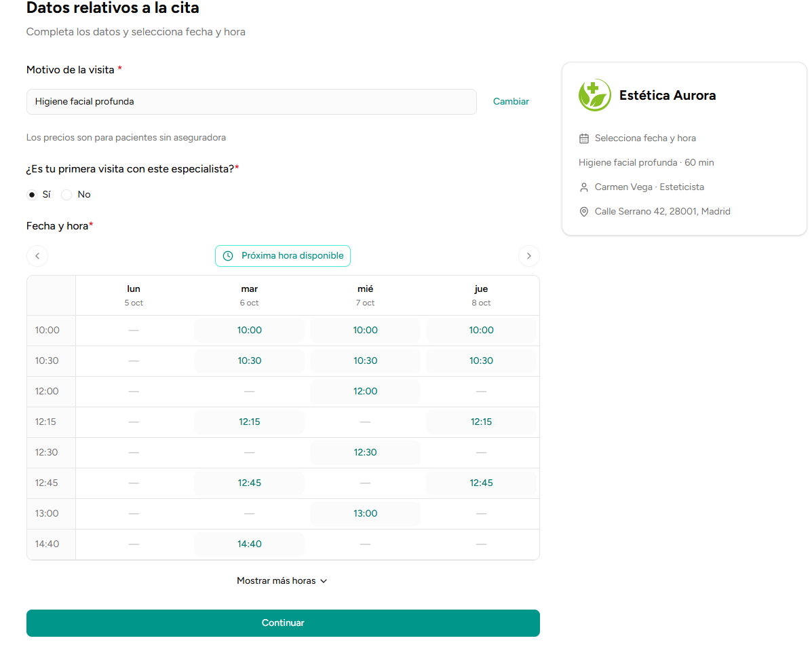The image size is (812, 651).
Task: Click the Higiene facial profunda · 60 min text
Action: [x=646, y=163]
